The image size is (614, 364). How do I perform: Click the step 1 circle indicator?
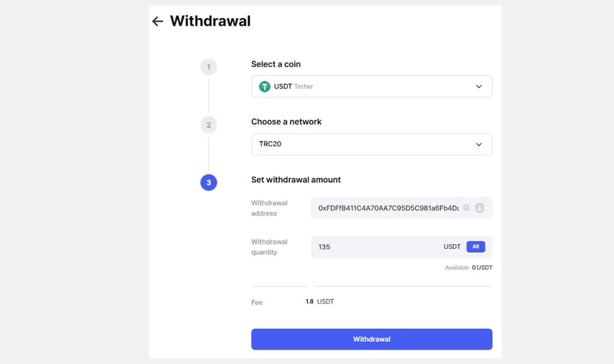209,67
